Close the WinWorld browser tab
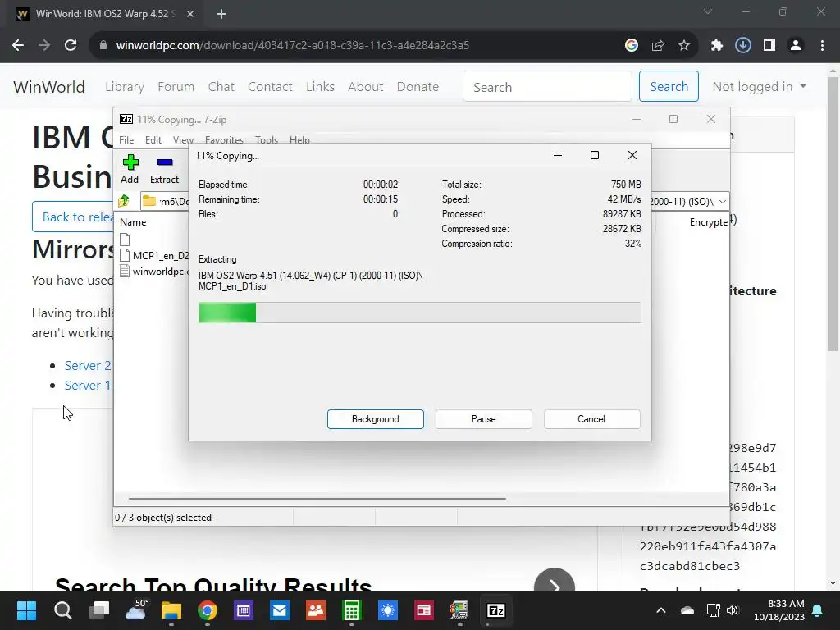This screenshot has width=840, height=630. pos(190,14)
